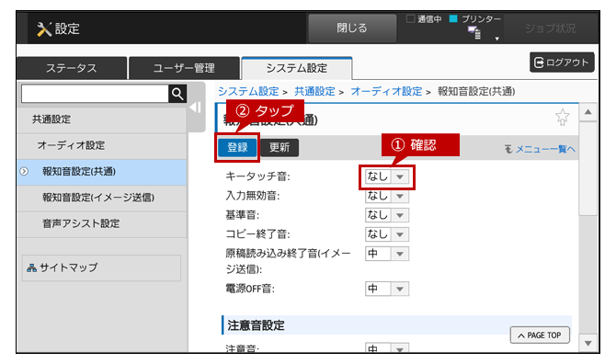Click the scrollbar up arrow
The width and height of the screenshot is (616, 364).
(x=587, y=112)
